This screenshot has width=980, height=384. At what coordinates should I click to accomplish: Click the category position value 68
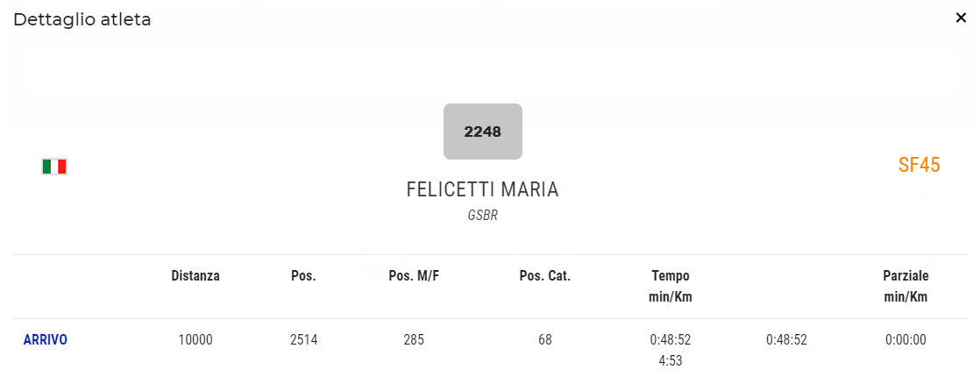tap(544, 339)
